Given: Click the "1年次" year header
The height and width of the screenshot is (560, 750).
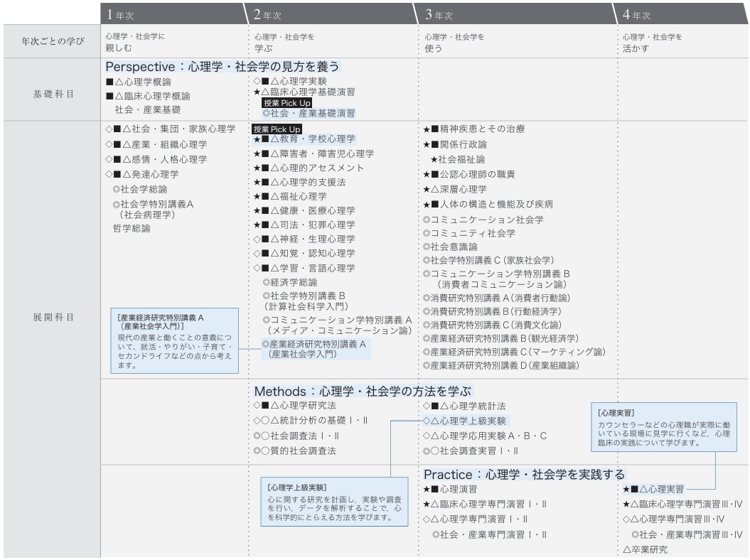Looking at the screenshot, I should pos(120,15).
